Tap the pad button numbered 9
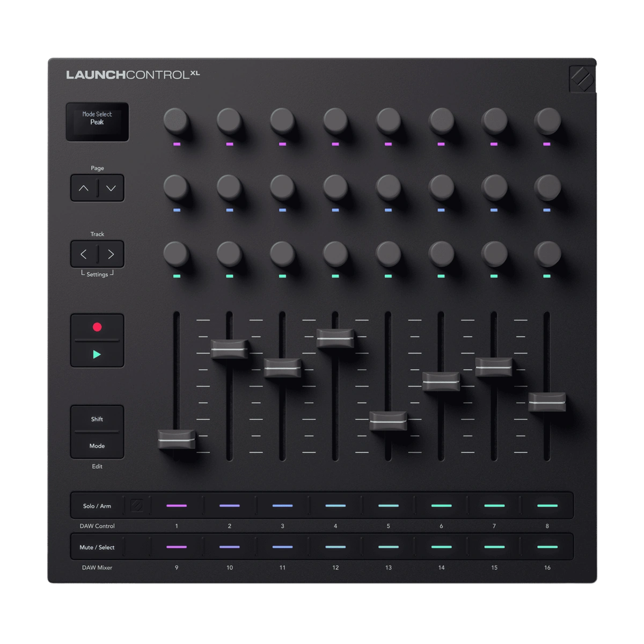The height and width of the screenshot is (644, 644). point(177,547)
